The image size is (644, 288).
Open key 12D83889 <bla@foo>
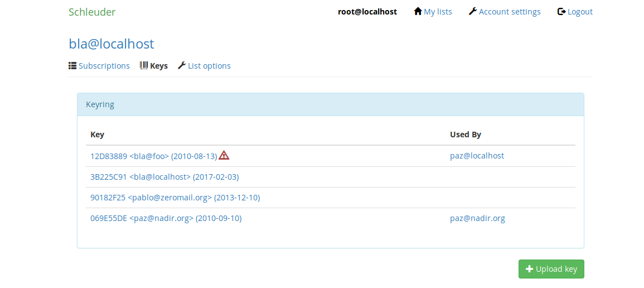[x=153, y=156]
